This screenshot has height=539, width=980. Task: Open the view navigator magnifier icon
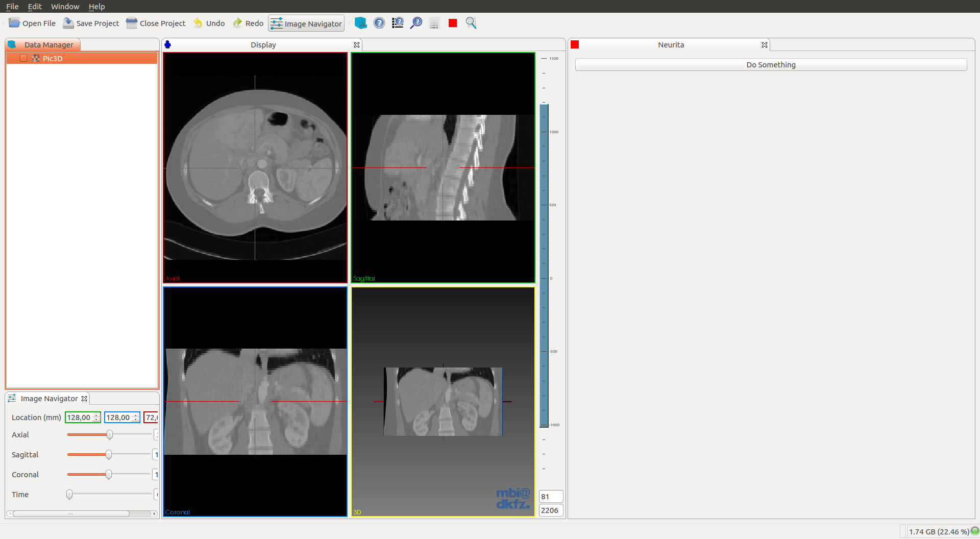click(x=471, y=23)
